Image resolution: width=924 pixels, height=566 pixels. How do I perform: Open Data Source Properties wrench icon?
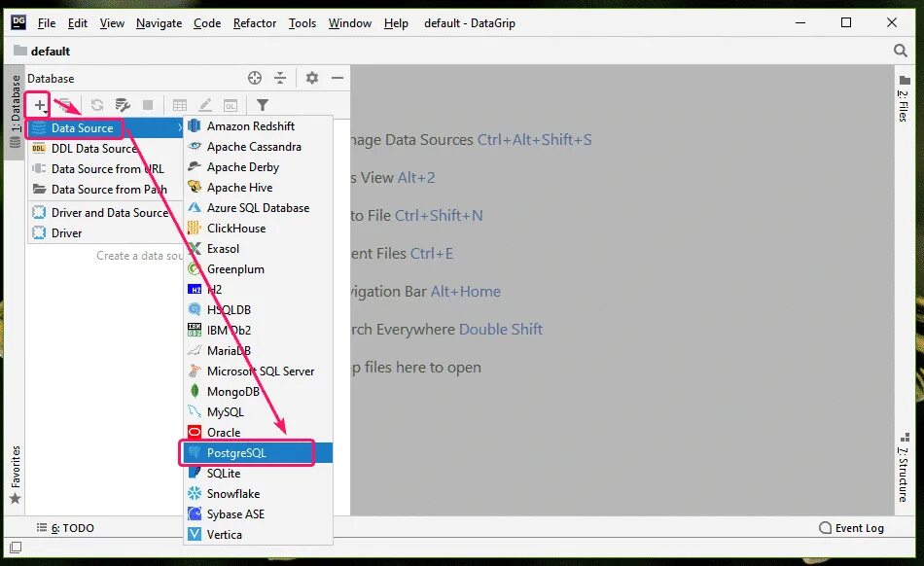[123, 105]
